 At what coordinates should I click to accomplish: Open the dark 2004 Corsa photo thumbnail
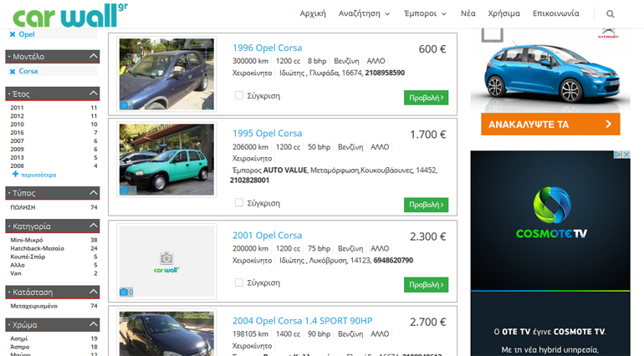(x=166, y=333)
